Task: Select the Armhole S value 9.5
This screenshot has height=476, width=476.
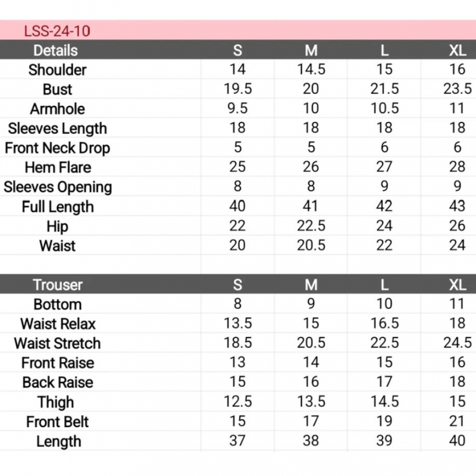Action: pos(237,109)
